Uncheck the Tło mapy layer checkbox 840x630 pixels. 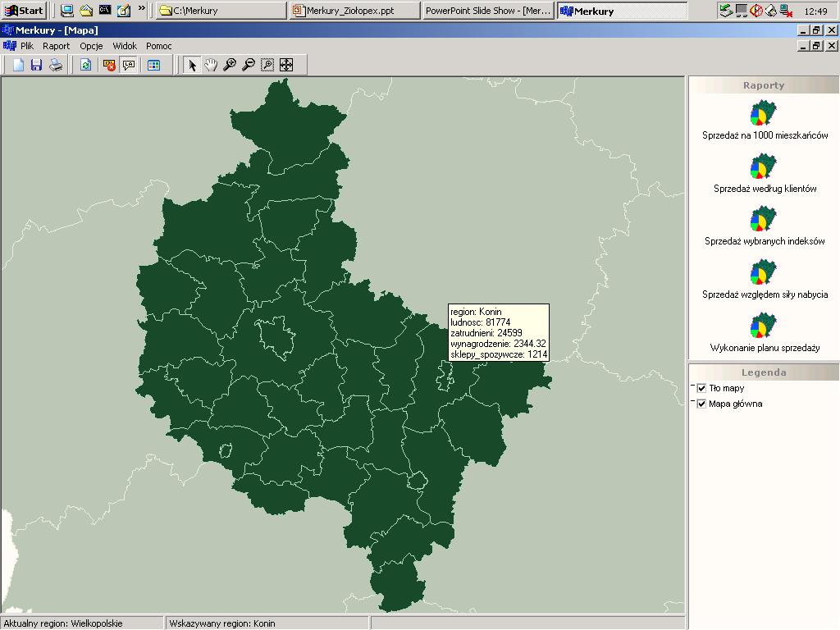[702, 388]
